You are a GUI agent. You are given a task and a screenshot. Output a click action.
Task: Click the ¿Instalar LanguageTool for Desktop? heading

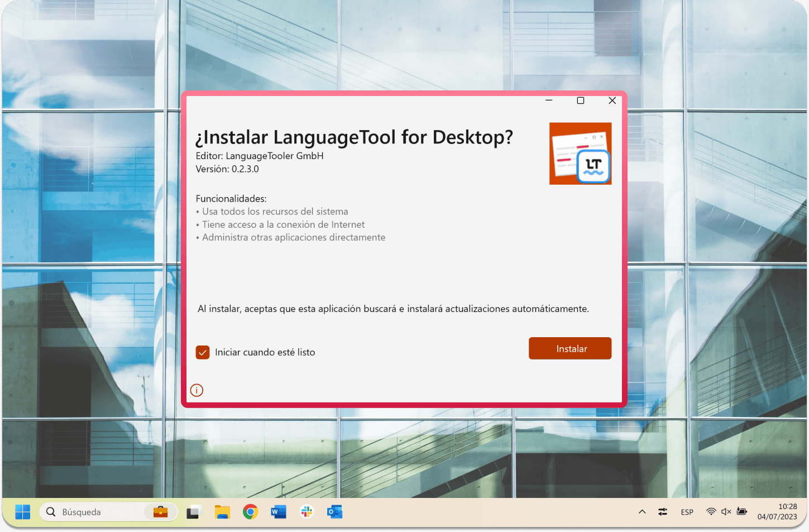(x=354, y=137)
